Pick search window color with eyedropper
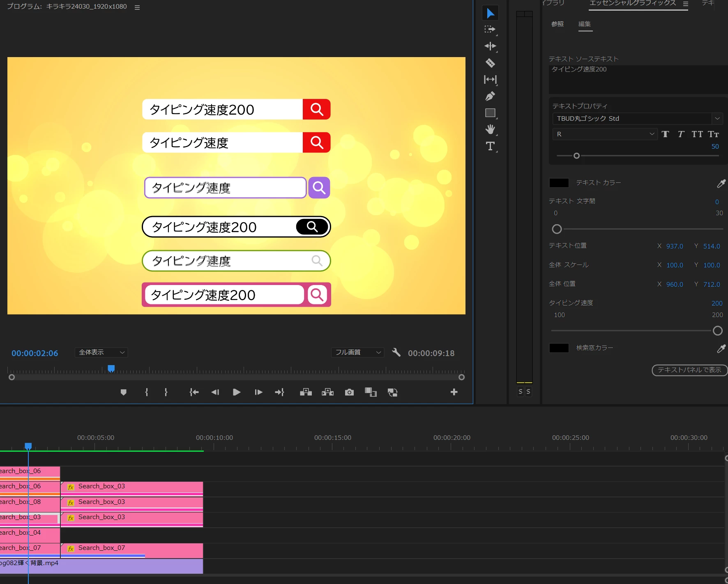728x584 pixels. point(721,348)
